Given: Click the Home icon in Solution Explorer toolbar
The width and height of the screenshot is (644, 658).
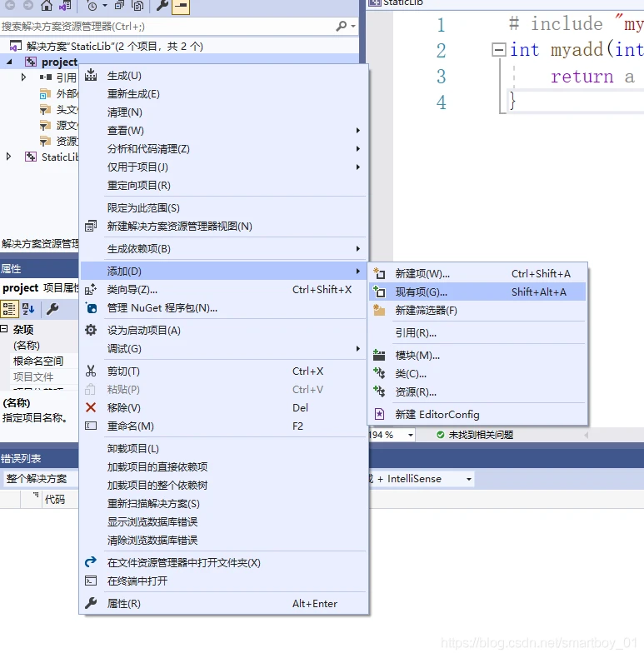Looking at the screenshot, I should point(47,6).
